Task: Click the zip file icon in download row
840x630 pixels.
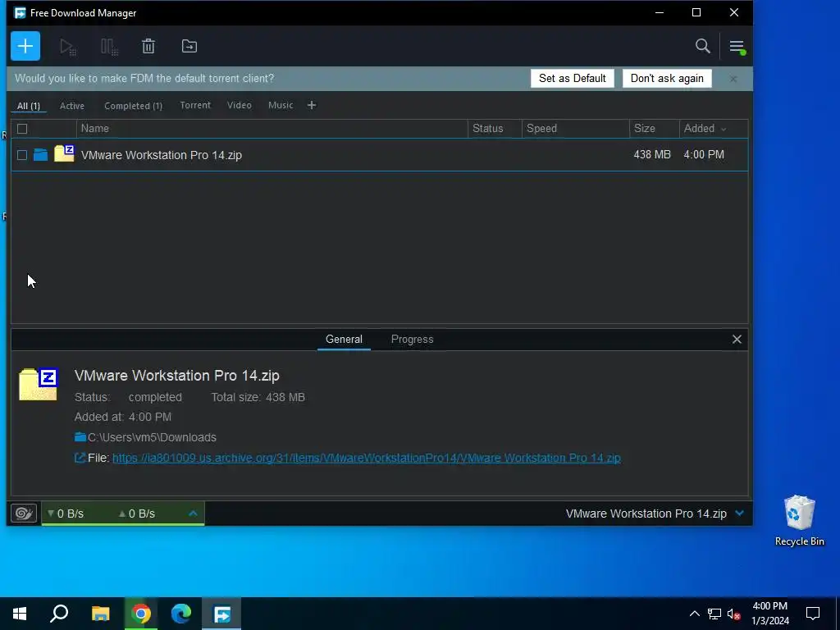Action: pos(64,153)
